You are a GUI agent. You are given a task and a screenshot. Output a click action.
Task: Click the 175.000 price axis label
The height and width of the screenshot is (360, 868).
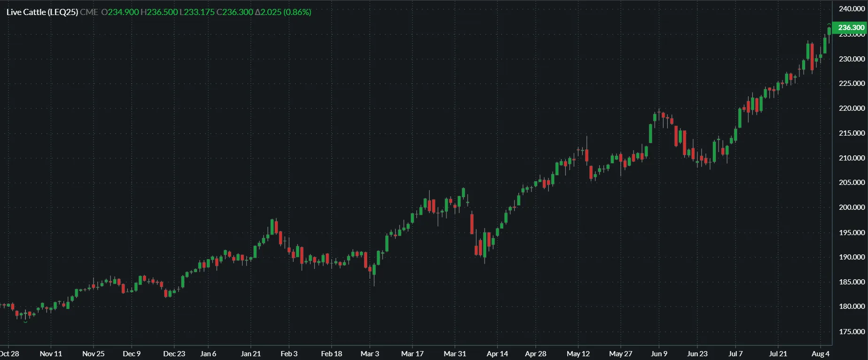[x=852, y=331]
